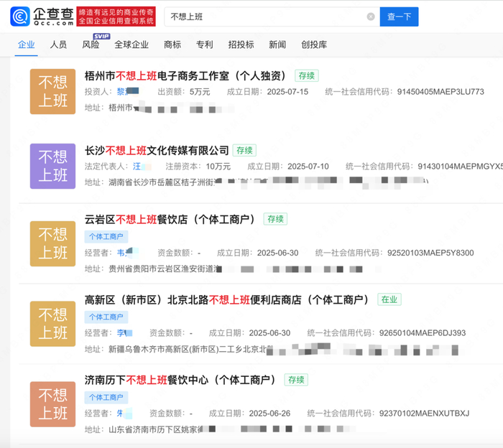Viewport: 503px width, 448px height.
Task: Go to the 招投标 tab
Action: coord(241,45)
